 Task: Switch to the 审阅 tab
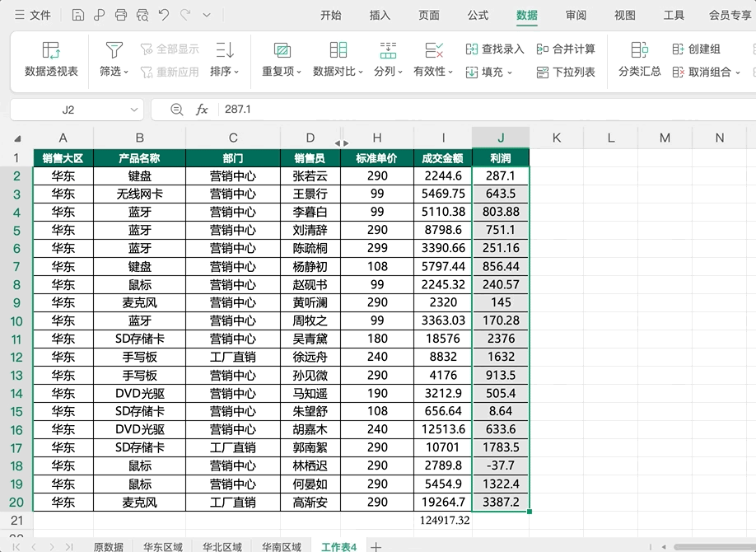pos(576,16)
